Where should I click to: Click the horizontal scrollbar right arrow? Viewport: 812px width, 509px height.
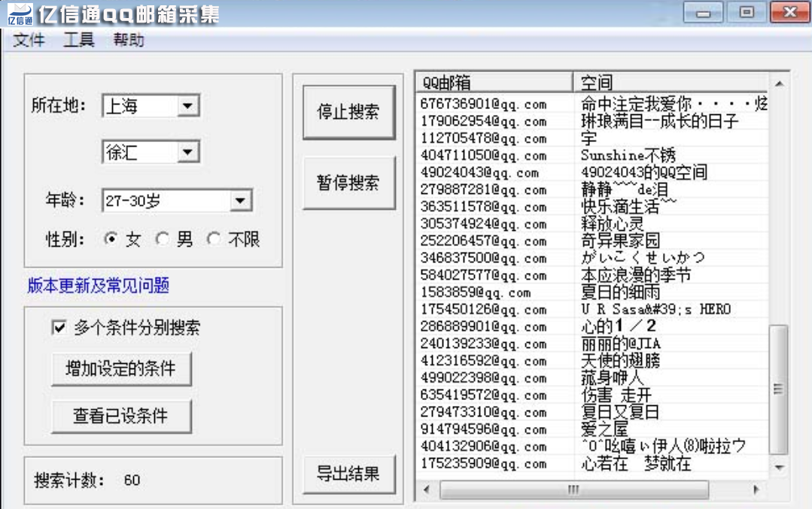[x=756, y=489]
